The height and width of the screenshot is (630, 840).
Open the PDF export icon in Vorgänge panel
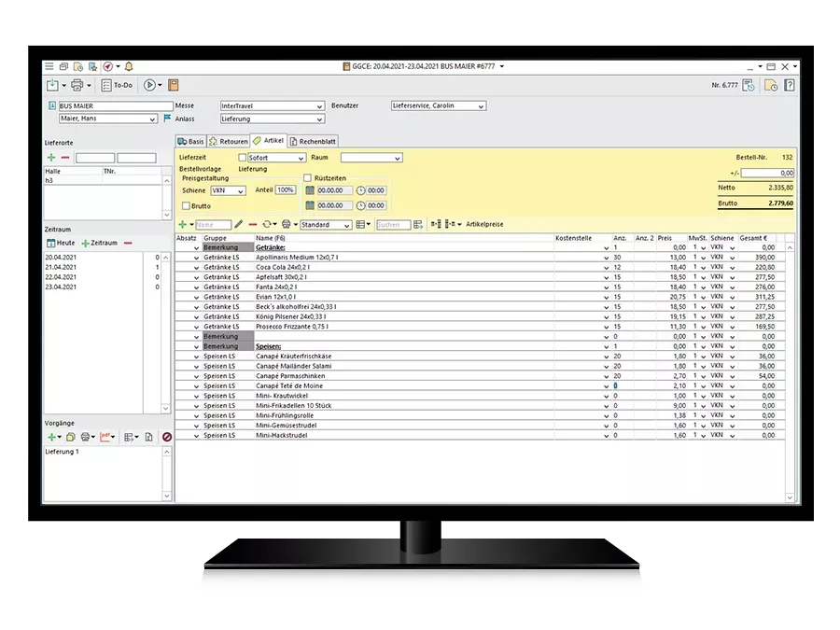coord(105,437)
